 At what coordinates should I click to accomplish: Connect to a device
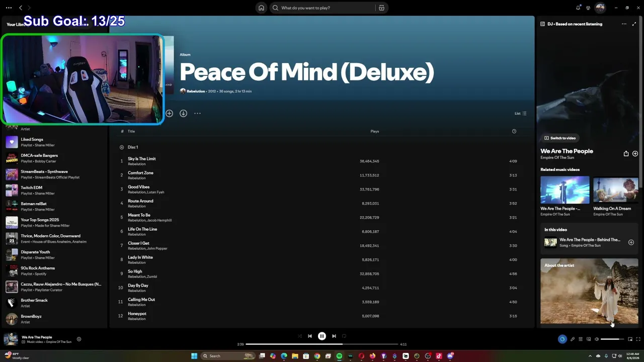[x=589, y=339]
